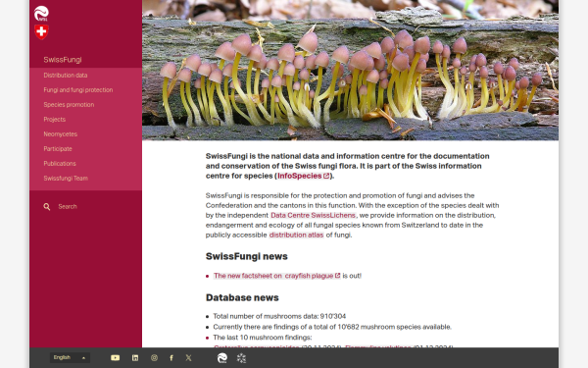Go to Publications

pyautogui.click(x=60, y=163)
